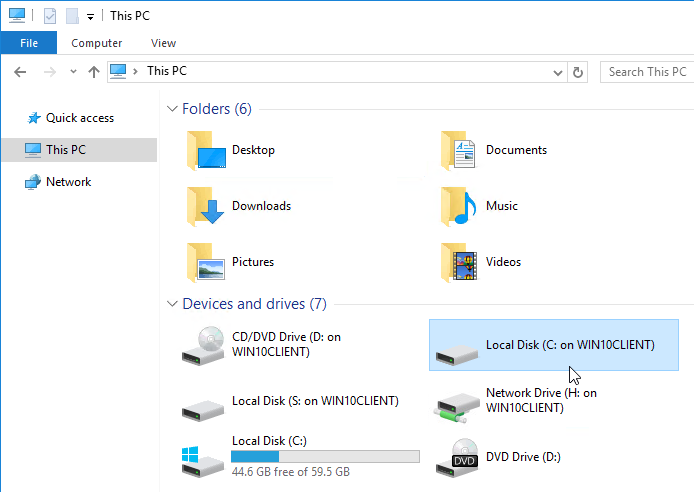The height and width of the screenshot is (492, 694).
Task: Open the Customize Quick Access Toolbar dropdown
Action: coord(90,17)
